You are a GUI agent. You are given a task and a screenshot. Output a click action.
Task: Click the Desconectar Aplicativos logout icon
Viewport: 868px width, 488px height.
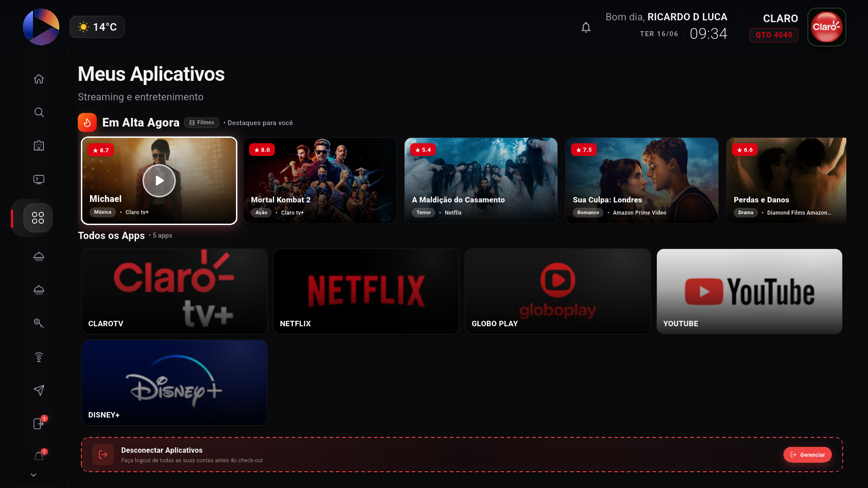103,455
